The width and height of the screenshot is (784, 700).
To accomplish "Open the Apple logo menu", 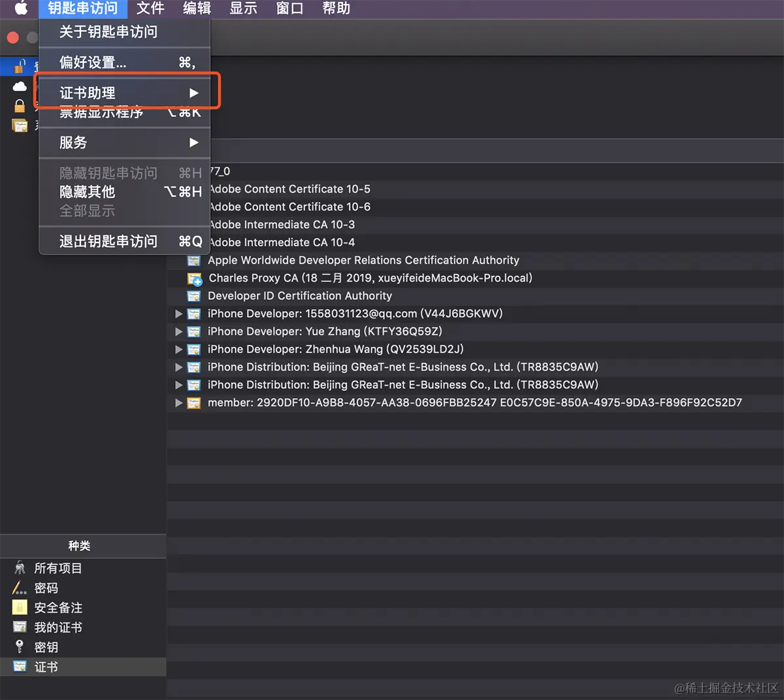I will tap(21, 8).
